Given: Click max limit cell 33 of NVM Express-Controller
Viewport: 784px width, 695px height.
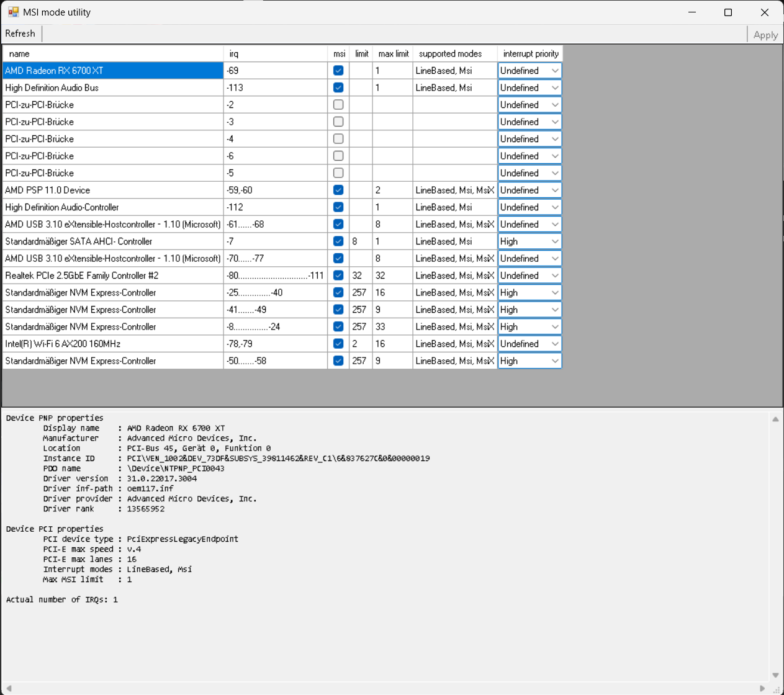Looking at the screenshot, I should [x=393, y=326].
